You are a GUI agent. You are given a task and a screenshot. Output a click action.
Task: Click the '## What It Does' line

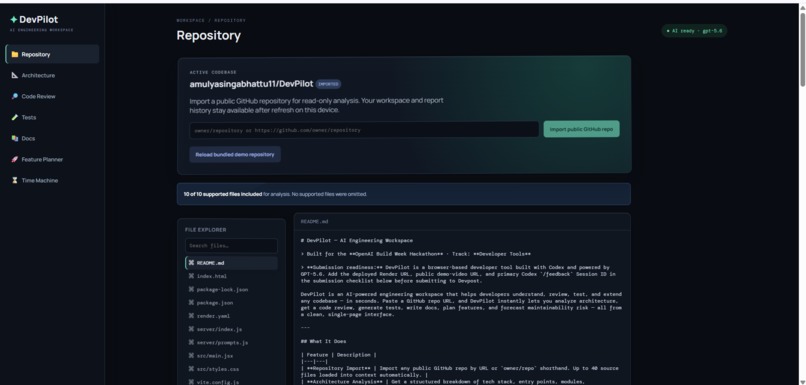pyautogui.click(x=323, y=341)
